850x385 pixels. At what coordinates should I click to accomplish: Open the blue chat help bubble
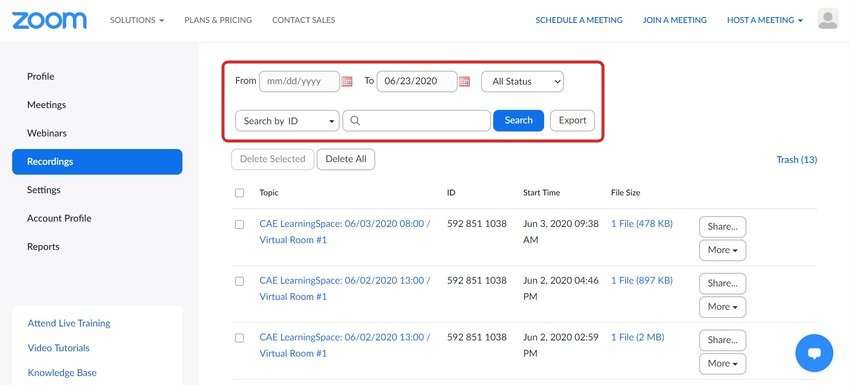click(x=814, y=353)
